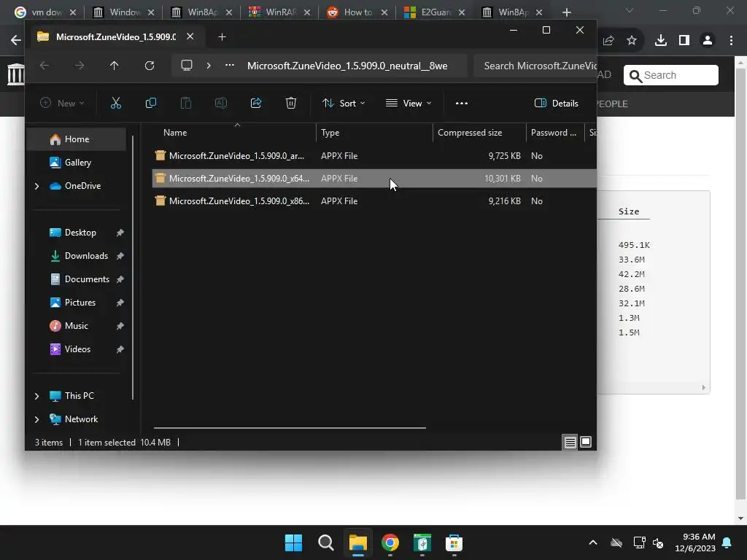Image resolution: width=747 pixels, height=560 pixels.
Task: Click the Delete trash can icon
Action: (x=291, y=104)
